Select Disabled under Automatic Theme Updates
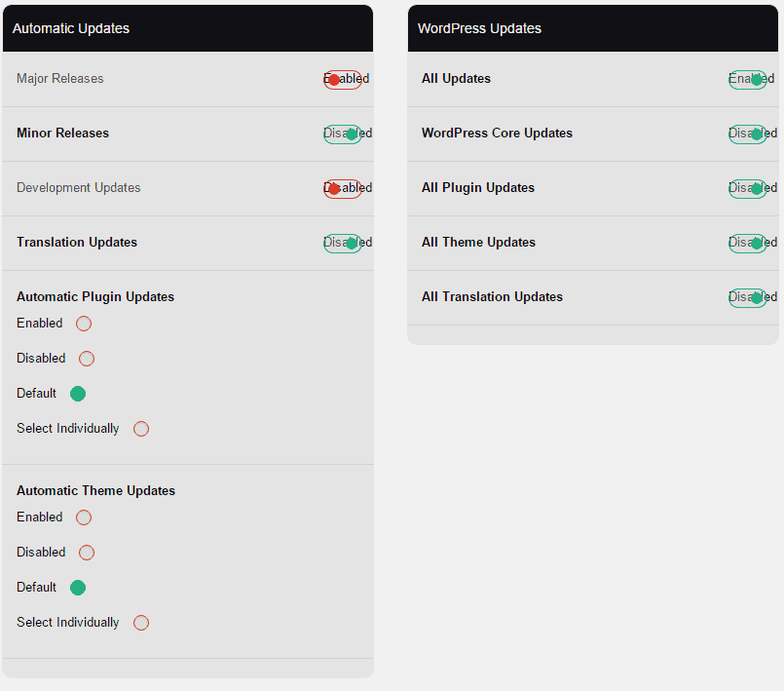 click(87, 553)
